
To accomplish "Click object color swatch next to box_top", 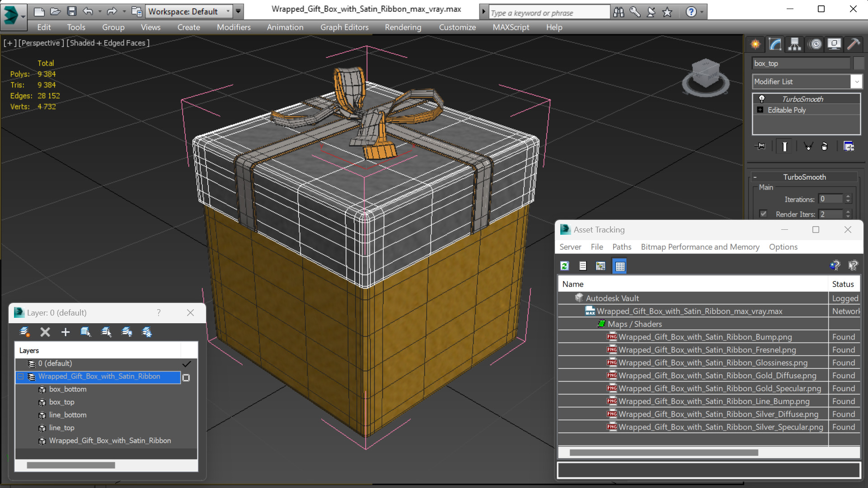I will (858, 64).
